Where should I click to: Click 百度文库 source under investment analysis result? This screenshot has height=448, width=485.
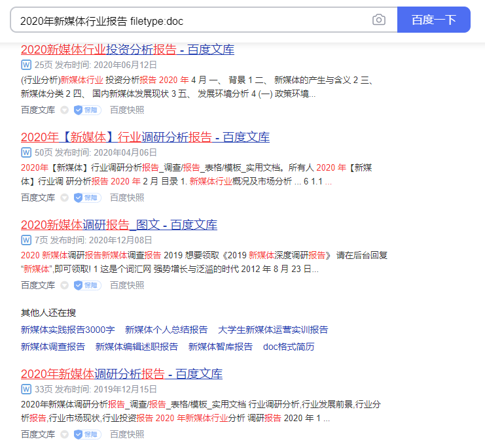tap(38, 110)
